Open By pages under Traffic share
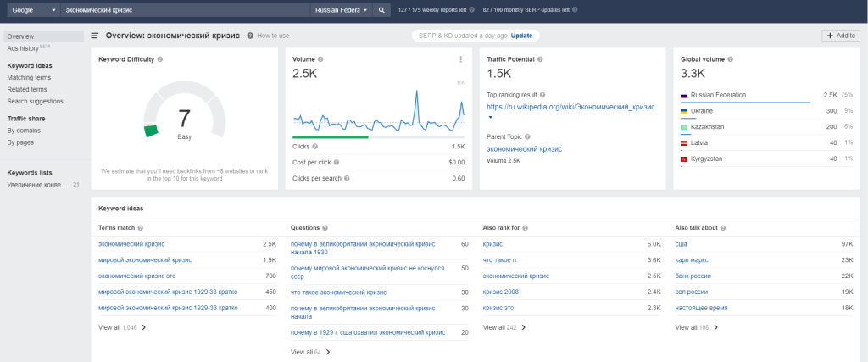The height and width of the screenshot is (362, 868). tap(20, 142)
